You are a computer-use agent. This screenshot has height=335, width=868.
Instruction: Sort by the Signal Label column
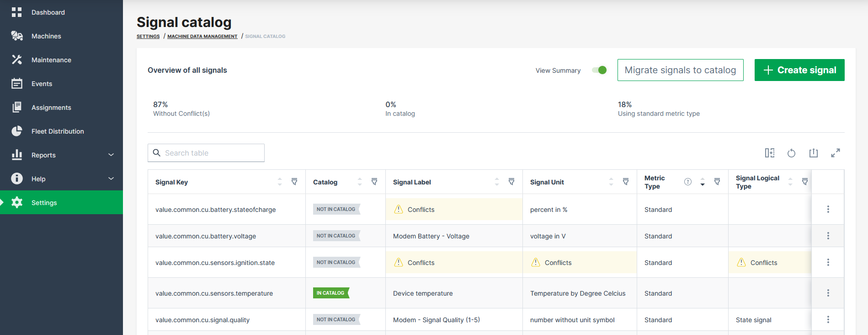(x=497, y=182)
